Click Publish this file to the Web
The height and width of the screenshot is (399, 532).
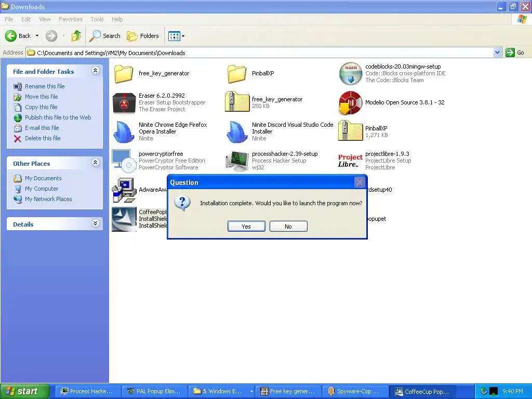(58, 117)
